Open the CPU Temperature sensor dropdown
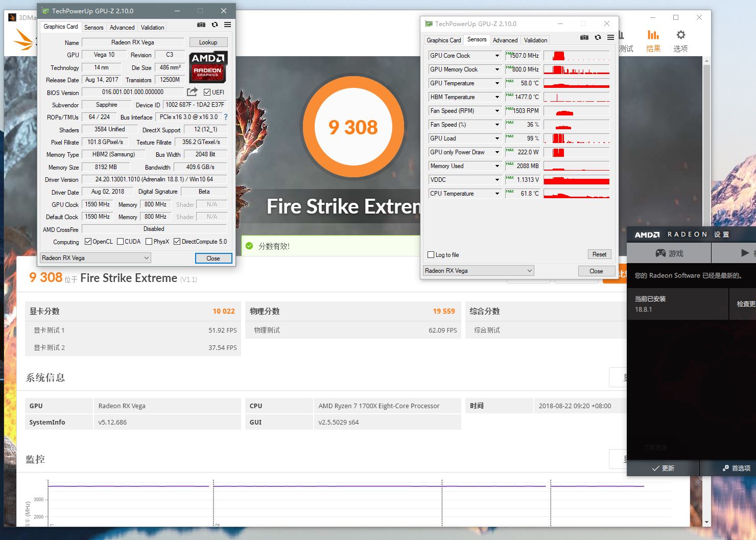 [497, 194]
